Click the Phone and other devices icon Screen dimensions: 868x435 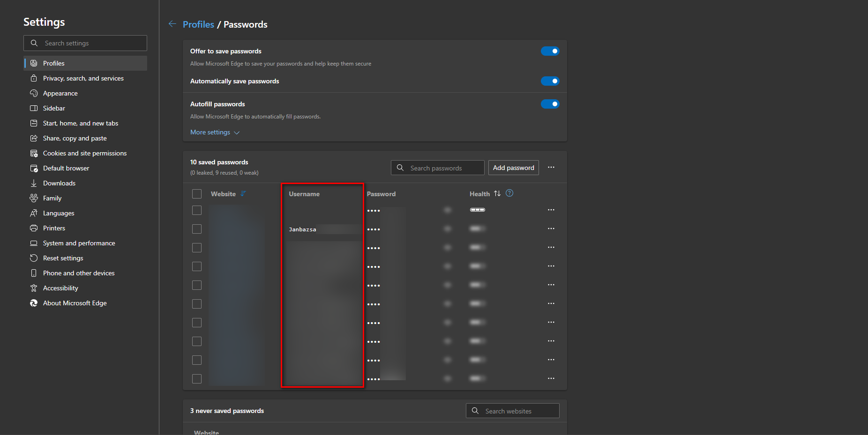(34, 273)
